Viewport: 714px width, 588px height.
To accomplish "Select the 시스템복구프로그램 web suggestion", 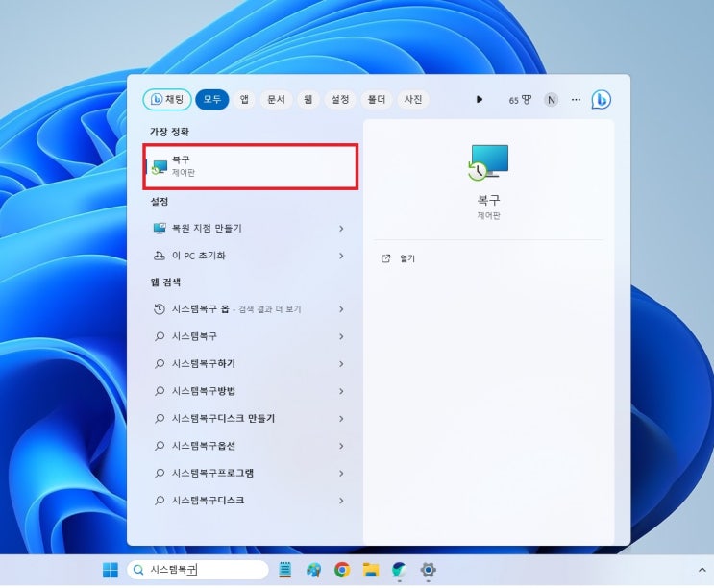I will click(x=250, y=473).
